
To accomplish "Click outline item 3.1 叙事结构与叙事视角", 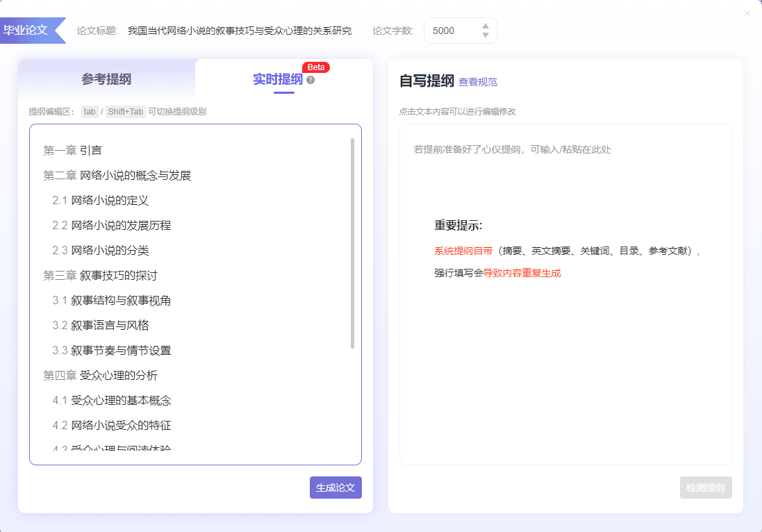I will click(112, 301).
